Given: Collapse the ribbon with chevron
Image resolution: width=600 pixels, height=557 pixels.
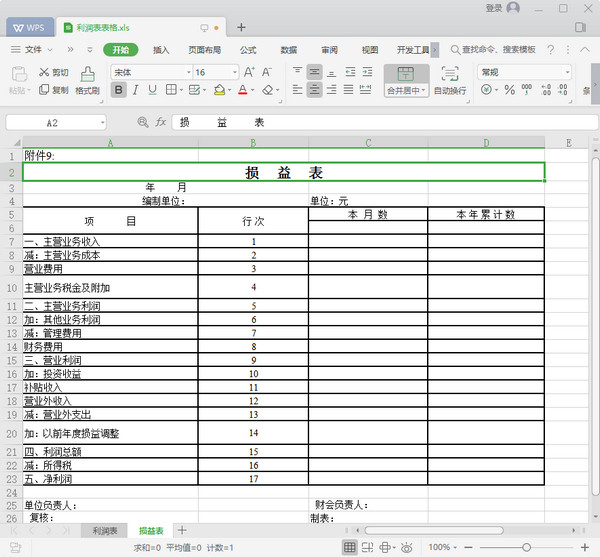Looking at the screenshot, I should point(585,50).
